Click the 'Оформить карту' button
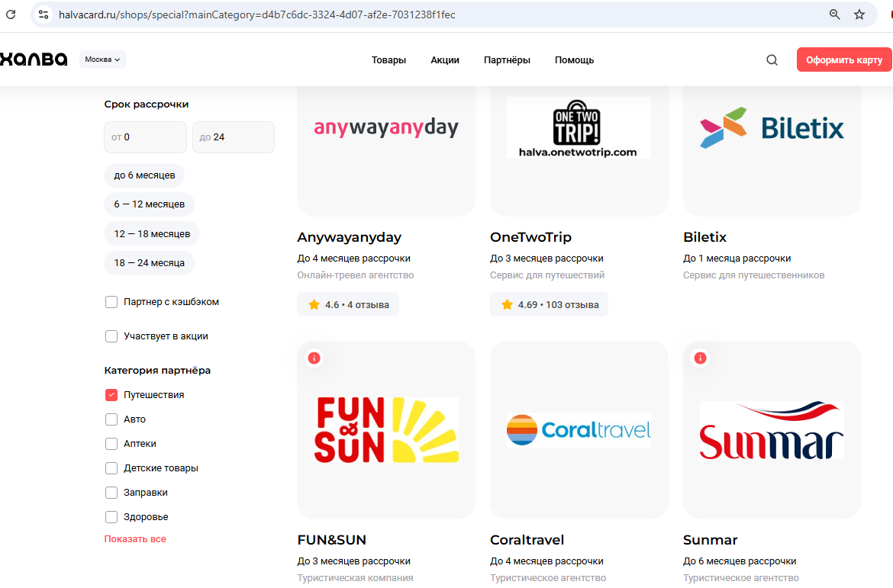Viewport: 893px width, 588px height. point(843,60)
